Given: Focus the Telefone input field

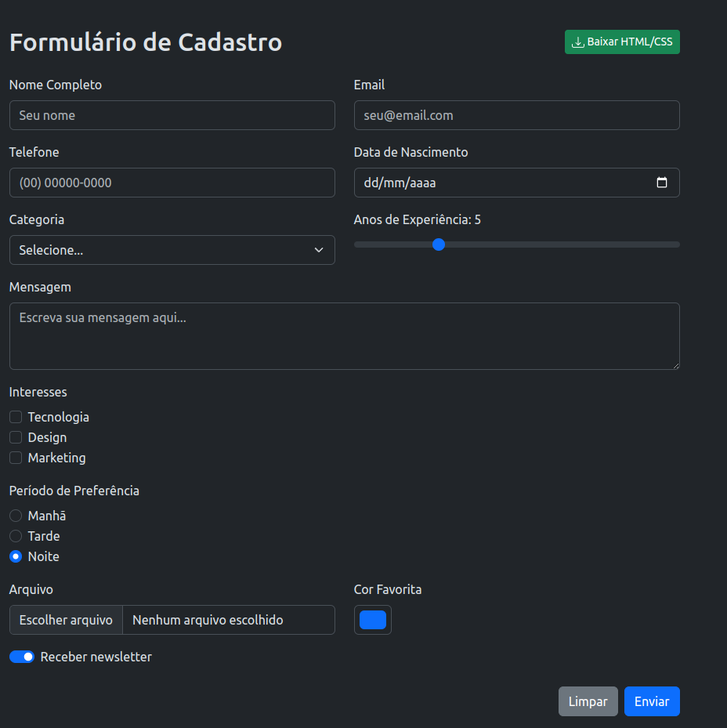Looking at the screenshot, I should tap(172, 183).
